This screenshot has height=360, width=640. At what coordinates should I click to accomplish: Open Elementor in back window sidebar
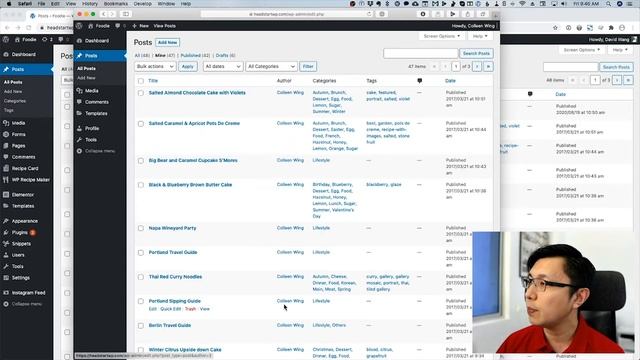click(x=22, y=195)
